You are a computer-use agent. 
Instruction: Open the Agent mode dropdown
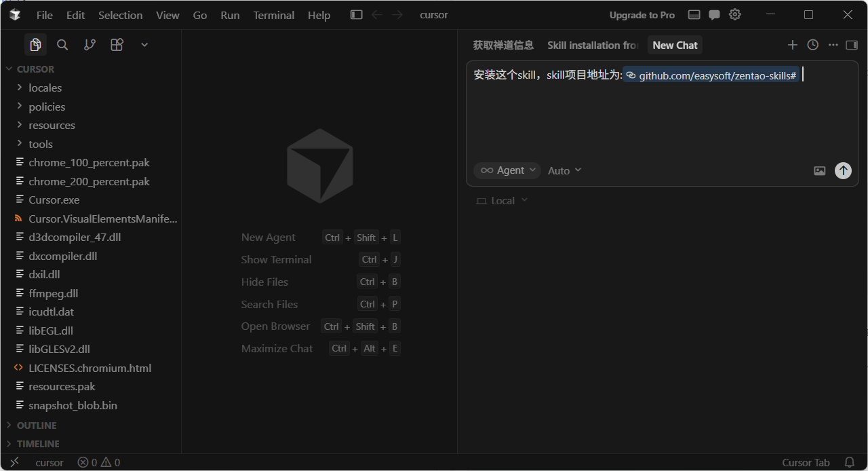coord(507,170)
